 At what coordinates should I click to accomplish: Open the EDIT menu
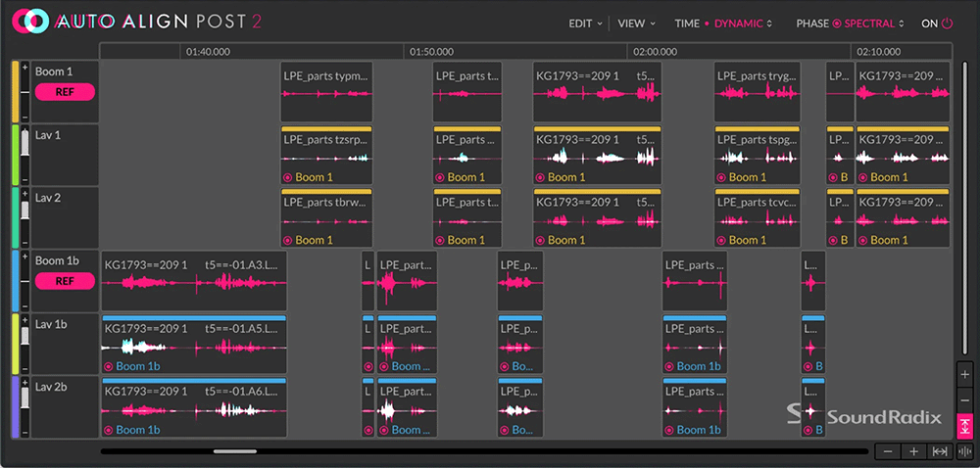(586, 23)
